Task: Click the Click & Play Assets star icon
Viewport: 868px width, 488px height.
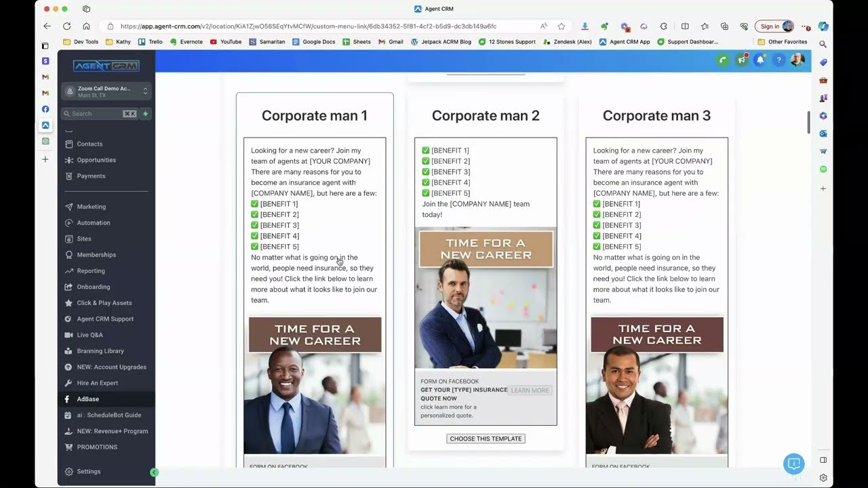Action: click(x=68, y=303)
